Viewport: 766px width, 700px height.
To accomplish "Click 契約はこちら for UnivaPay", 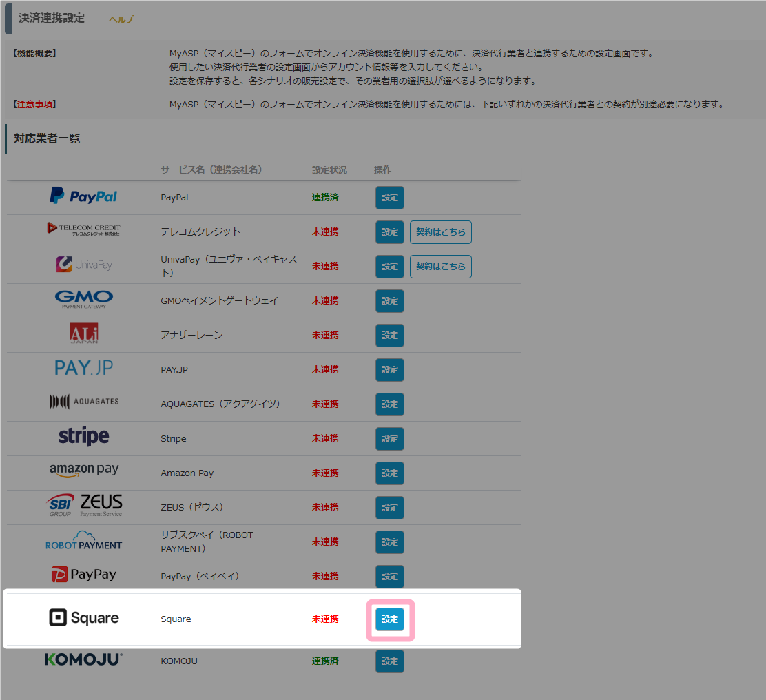I will click(x=440, y=267).
